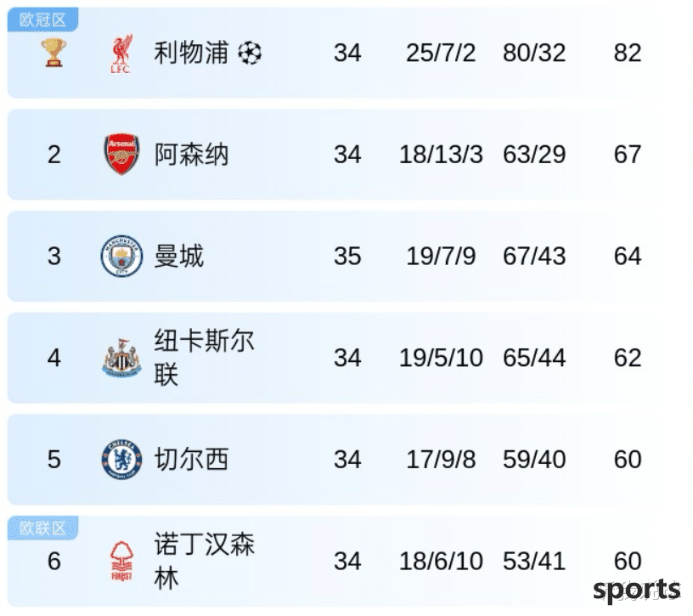This screenshot has width=693, height=616.
Task: Click the Newcastle United club crest
Action: pos(121,358)
